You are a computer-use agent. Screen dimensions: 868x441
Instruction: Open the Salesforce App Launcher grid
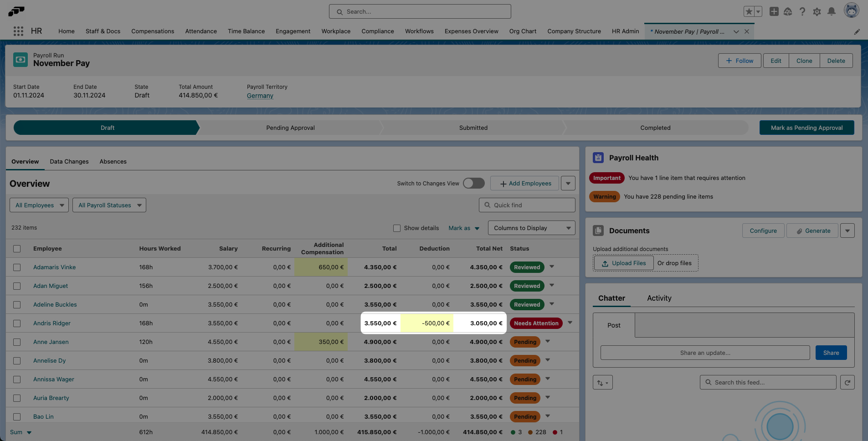[18, 31]
